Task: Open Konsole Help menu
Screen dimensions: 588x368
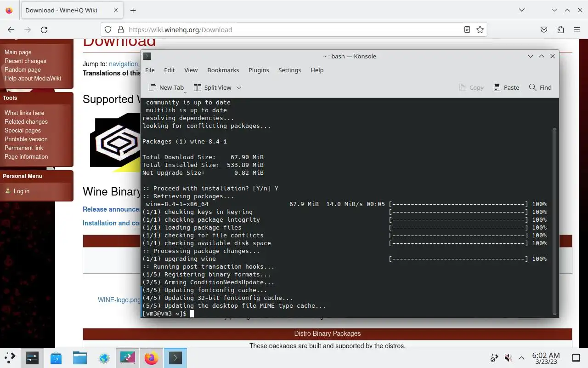Action: pos(317,70)
